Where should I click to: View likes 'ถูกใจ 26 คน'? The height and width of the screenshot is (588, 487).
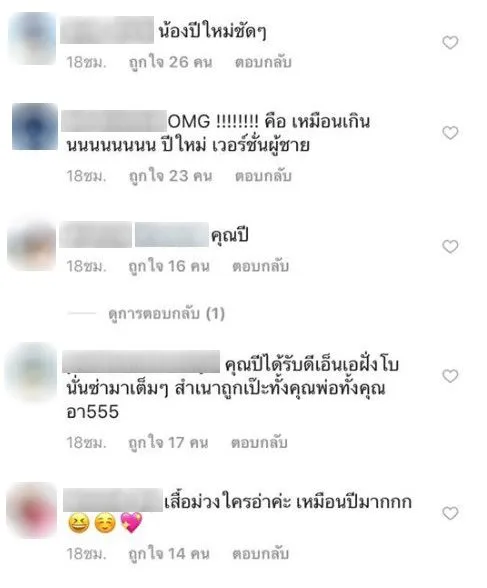170,62
